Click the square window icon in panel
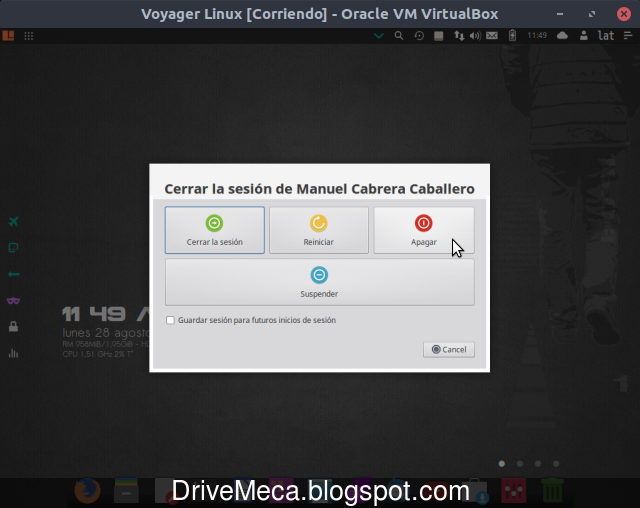Viewport: 640px width, 508px height. 439,36
